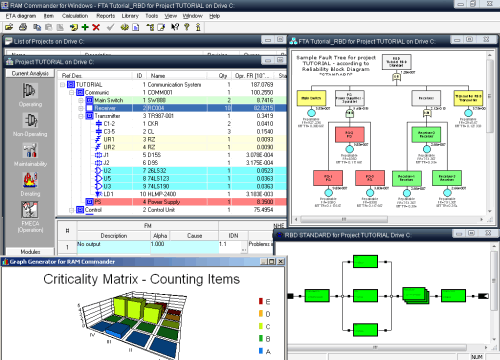The width and height of the screenshot is (500, 360).
Task: Open the Library menu
Action: click(x=130, y=16)
